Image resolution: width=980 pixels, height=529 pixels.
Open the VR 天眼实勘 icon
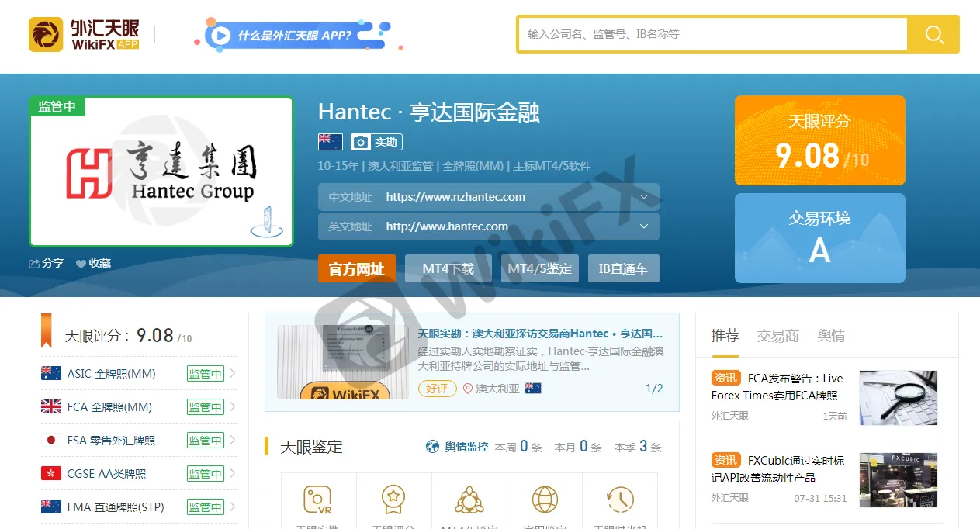(318, 499)
